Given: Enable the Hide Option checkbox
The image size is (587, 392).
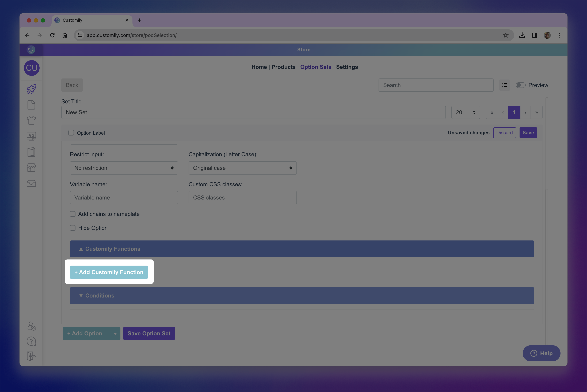Looking at the screenshot, I should point(73,228).
